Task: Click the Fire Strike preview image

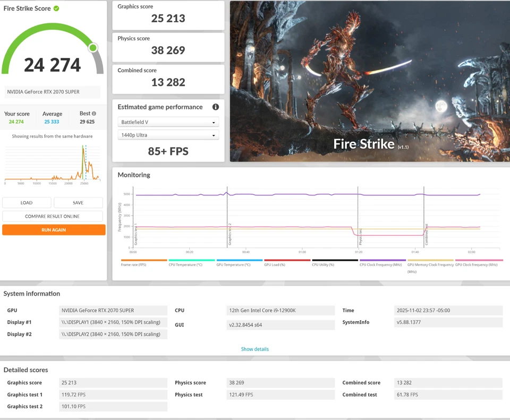Action: point(370,81)
